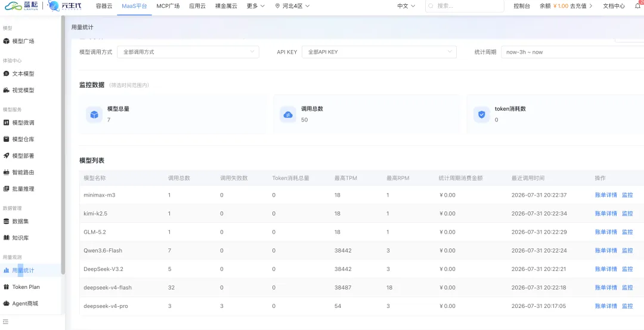Click the Token Plan gift icon
The image size is (644, 330).
pyautogui.click(x=6, y=287)
